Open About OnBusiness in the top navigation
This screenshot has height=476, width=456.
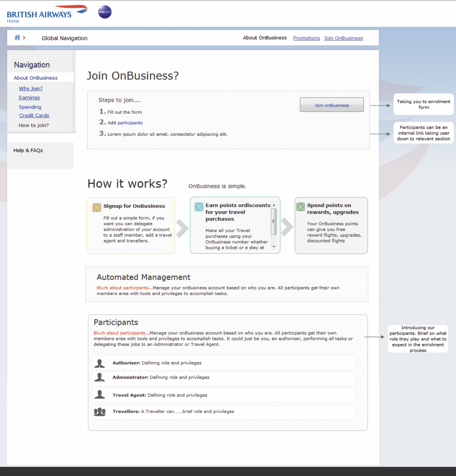(x=265, y=38)
